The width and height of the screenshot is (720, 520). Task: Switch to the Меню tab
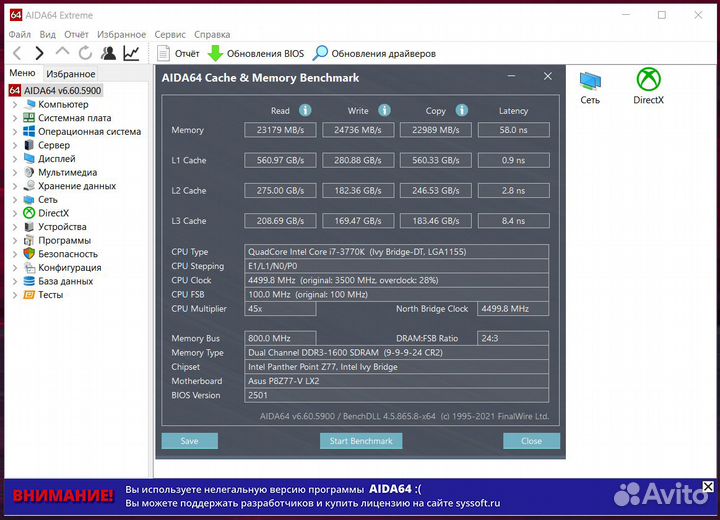click(22, 73)
